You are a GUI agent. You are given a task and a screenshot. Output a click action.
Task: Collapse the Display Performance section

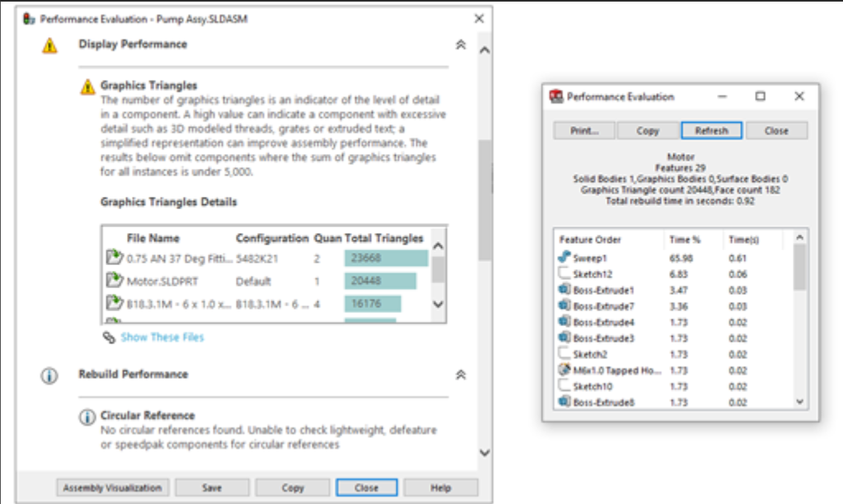461,44
